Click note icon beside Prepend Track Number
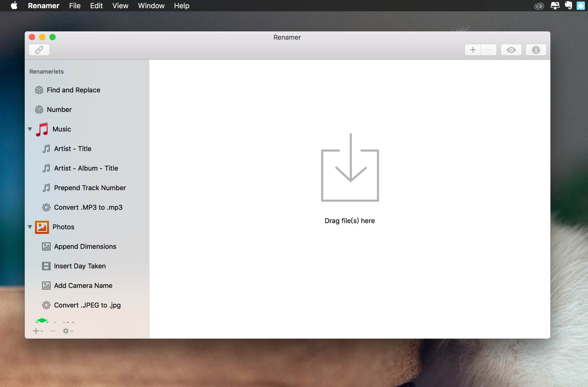 point(46,188)
